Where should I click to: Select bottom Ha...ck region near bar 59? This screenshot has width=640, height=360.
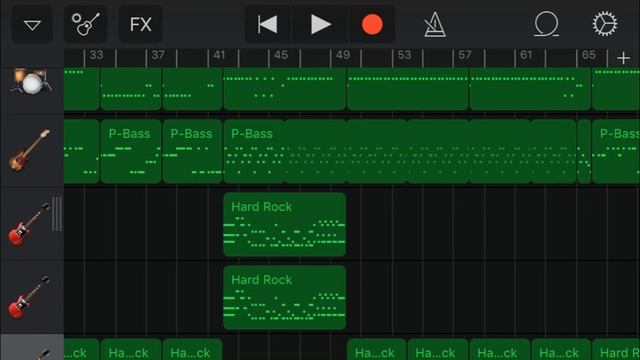(500, 350)
